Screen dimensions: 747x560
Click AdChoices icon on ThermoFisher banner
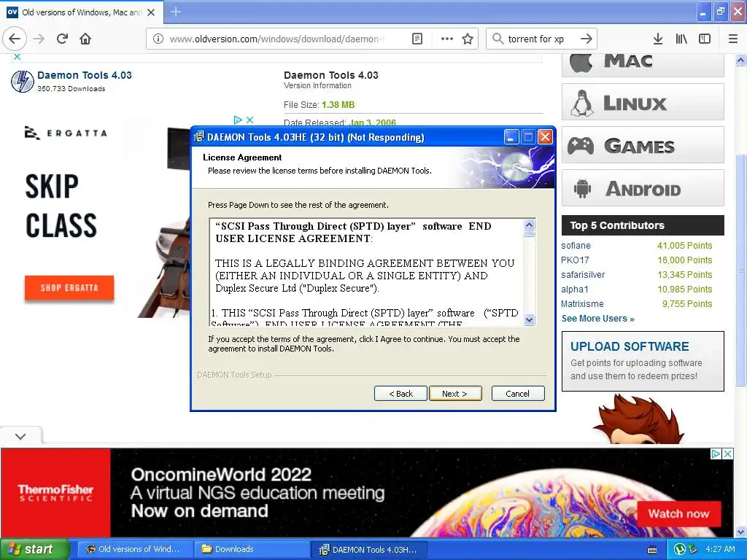tap(716, 454)
